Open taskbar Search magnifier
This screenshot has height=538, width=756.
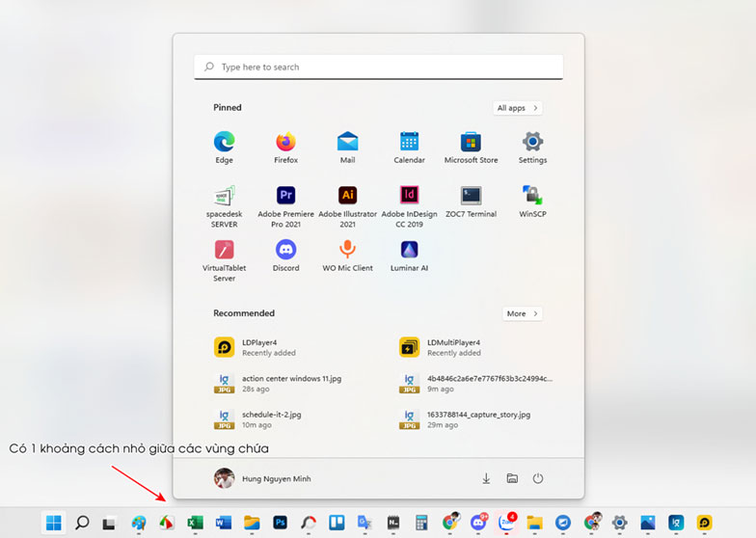(82, 523)
